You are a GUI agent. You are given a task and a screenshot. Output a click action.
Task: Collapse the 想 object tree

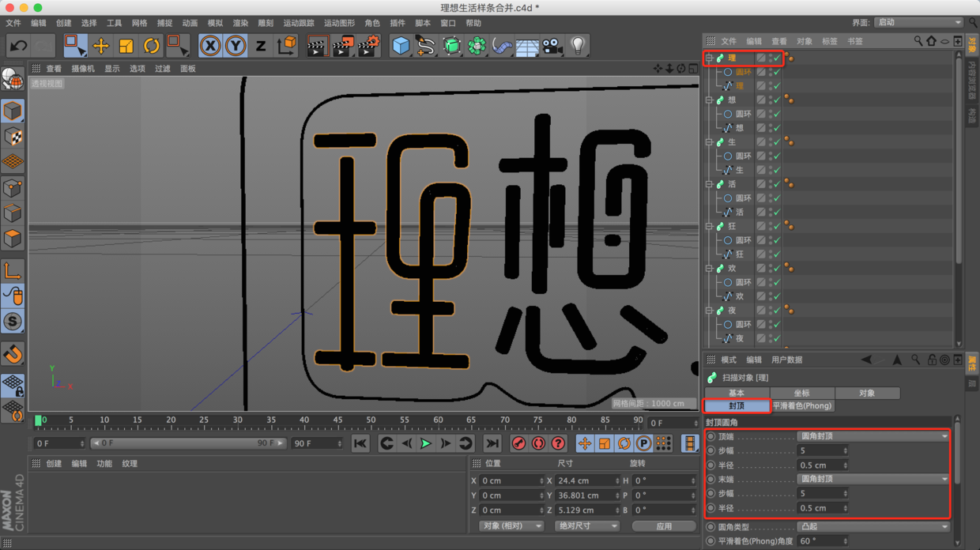click(709, 100)
